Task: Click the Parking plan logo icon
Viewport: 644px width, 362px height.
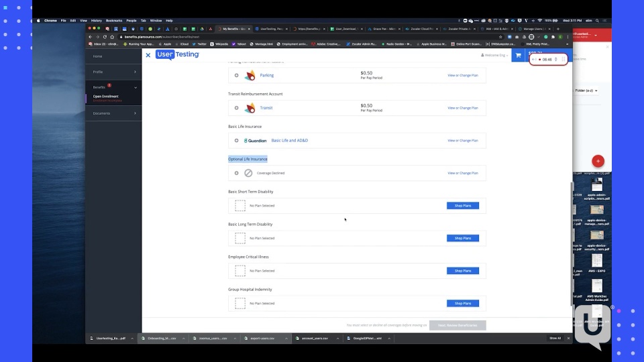Action: pos(250,75)
